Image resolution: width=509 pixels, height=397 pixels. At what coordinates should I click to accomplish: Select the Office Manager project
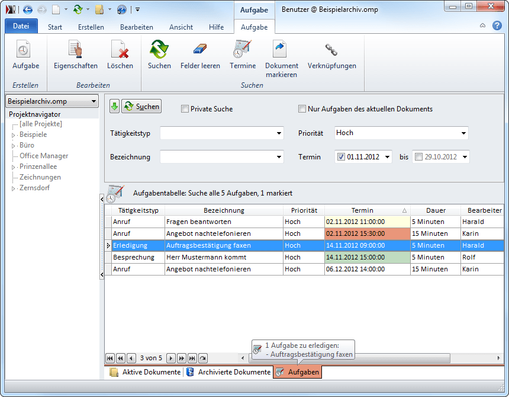44,156
